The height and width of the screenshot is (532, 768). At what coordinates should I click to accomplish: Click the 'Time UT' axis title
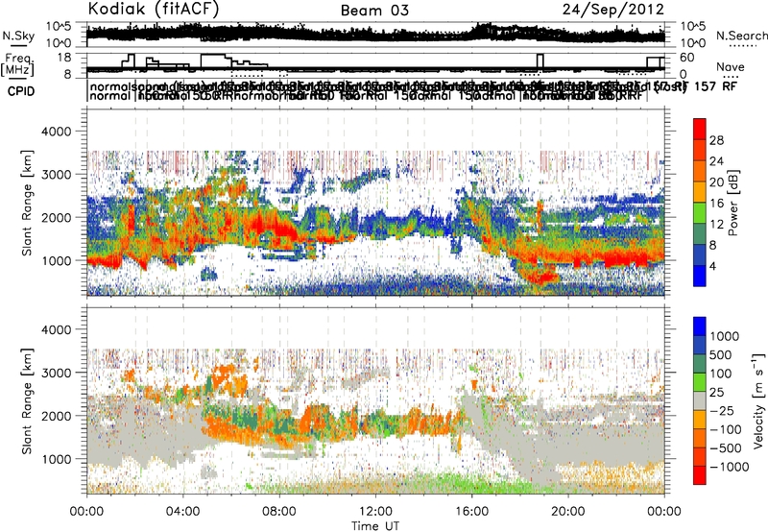click(x=375, y=526)
